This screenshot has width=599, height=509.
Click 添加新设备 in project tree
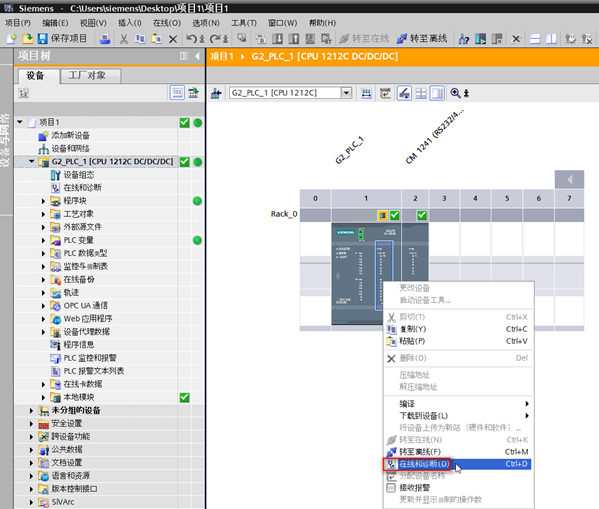click(x=70, y=135)
